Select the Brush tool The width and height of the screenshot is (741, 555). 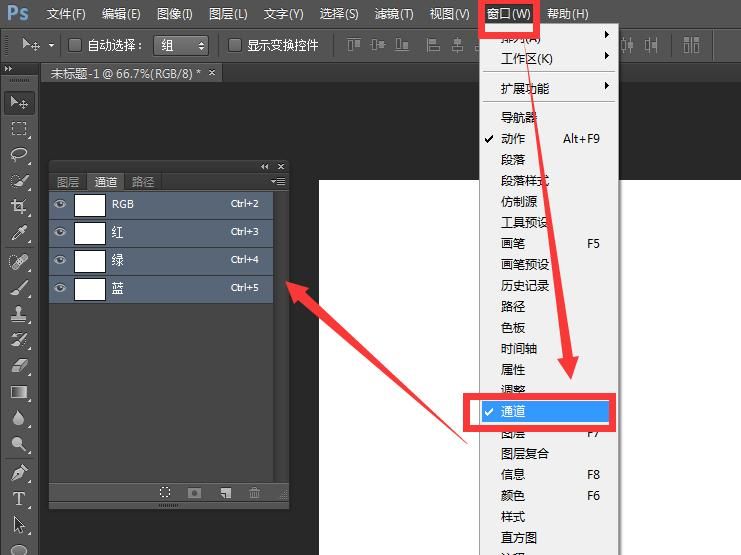tap(19, 287)
